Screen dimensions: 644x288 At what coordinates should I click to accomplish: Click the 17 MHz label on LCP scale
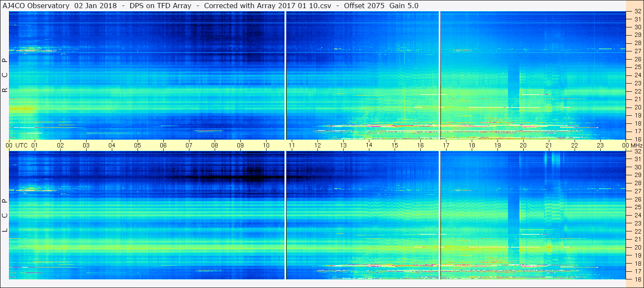pos(638,271)
